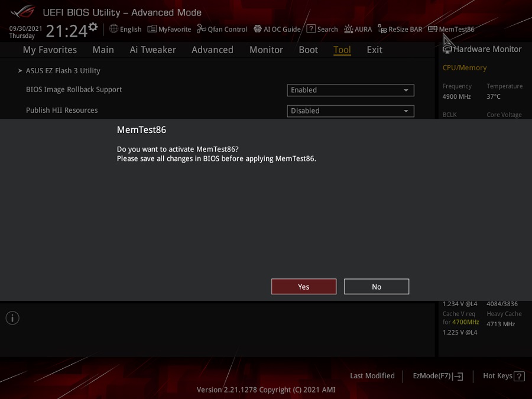Click Last Modified button

[372, 376]
